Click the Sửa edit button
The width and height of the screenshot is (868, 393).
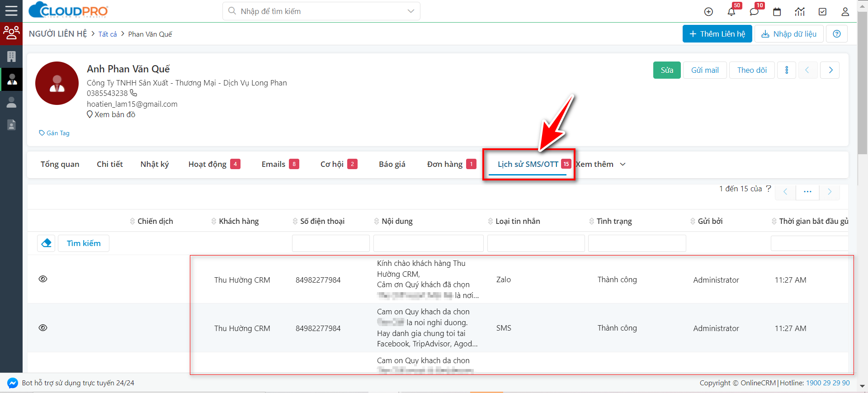[x=667, y=70]
